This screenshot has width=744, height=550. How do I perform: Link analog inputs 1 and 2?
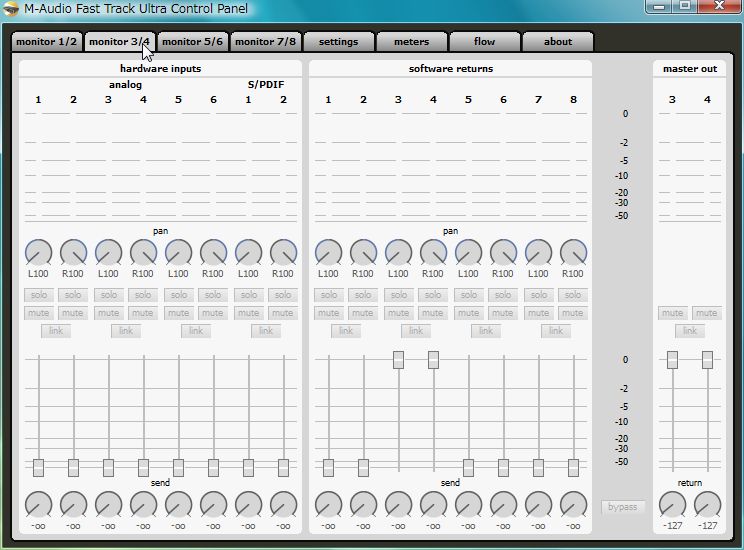pos(56,331)
